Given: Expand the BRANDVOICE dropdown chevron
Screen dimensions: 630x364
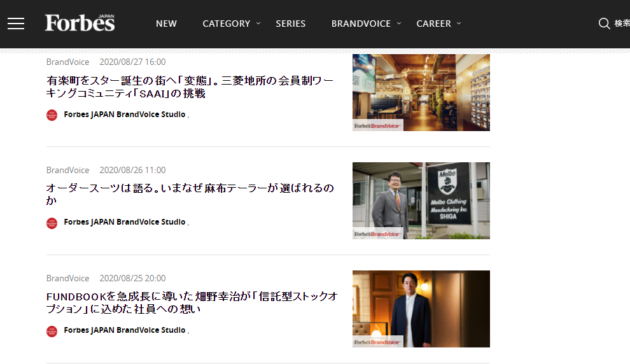Looking at the screenshot, I should [399, 24].
